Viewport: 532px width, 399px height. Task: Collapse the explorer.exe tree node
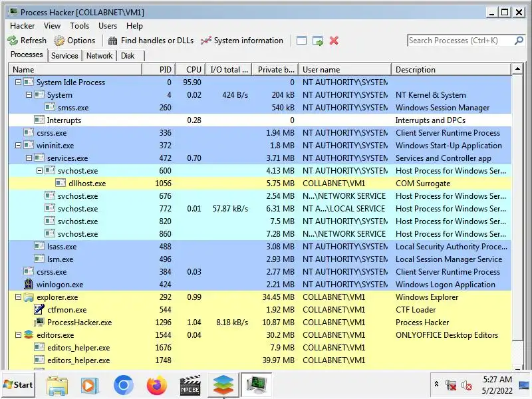point(19,297)
